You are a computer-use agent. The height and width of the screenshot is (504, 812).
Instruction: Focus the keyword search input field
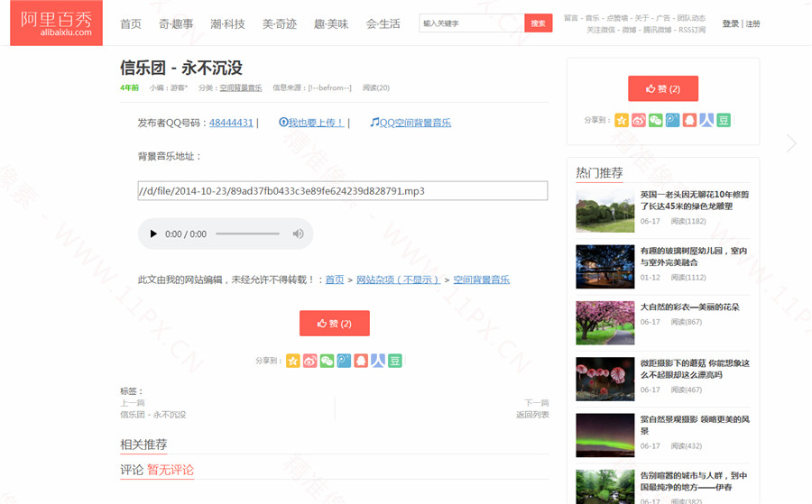pos(472,23)
